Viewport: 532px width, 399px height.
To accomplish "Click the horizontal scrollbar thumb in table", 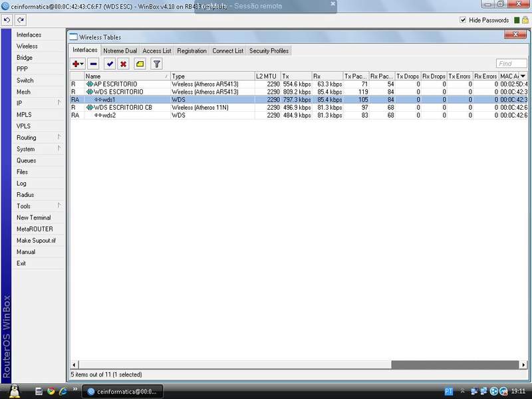I will click(455, 364).
